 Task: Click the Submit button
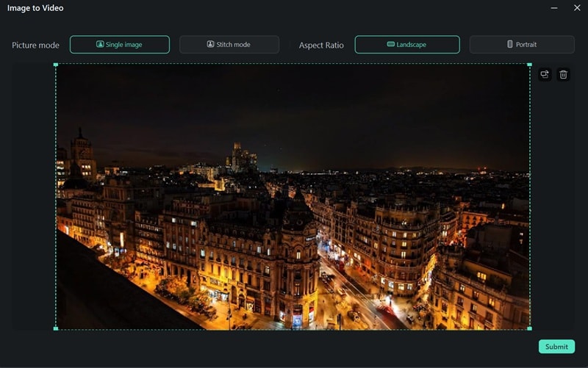tap(556, 347)
